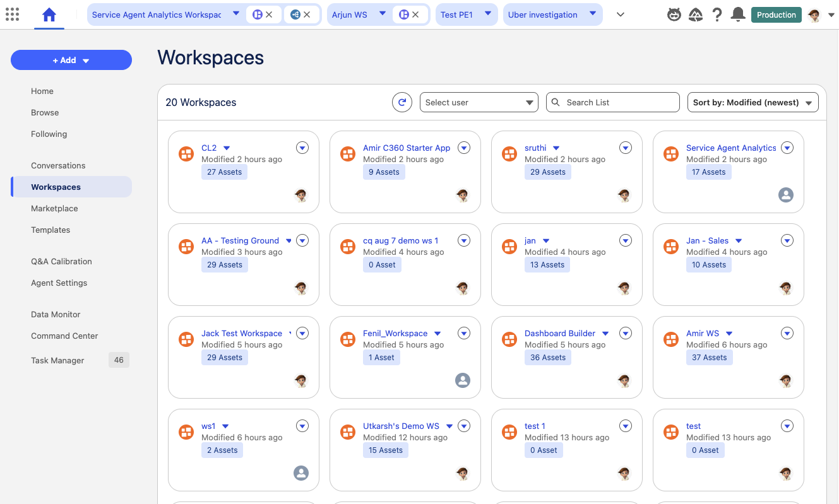This screenshot has height=504, width=839.
Task: Open Templates in the sidebar
Action: pyautogui.click(x=51, y=230)
